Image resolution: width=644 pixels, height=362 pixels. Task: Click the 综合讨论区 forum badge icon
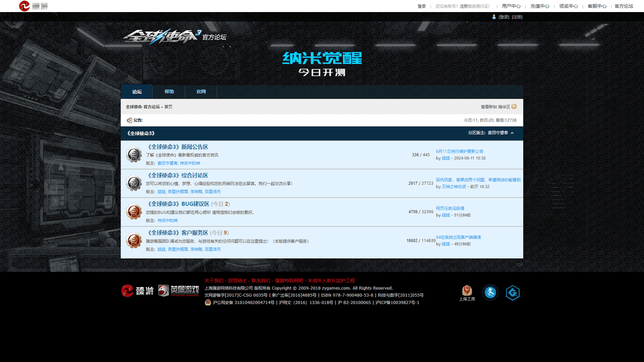134,183
